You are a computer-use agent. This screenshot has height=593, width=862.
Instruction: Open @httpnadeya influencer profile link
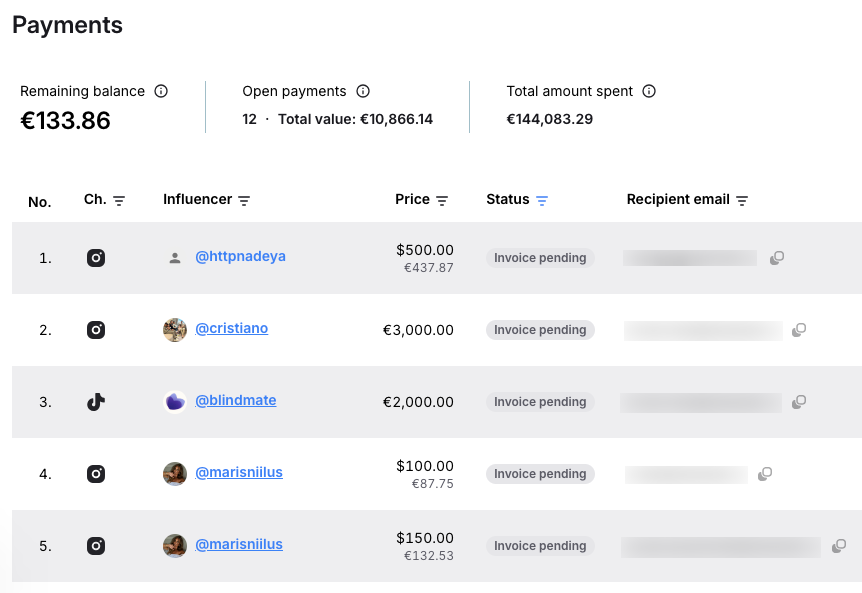coord(240,256)
